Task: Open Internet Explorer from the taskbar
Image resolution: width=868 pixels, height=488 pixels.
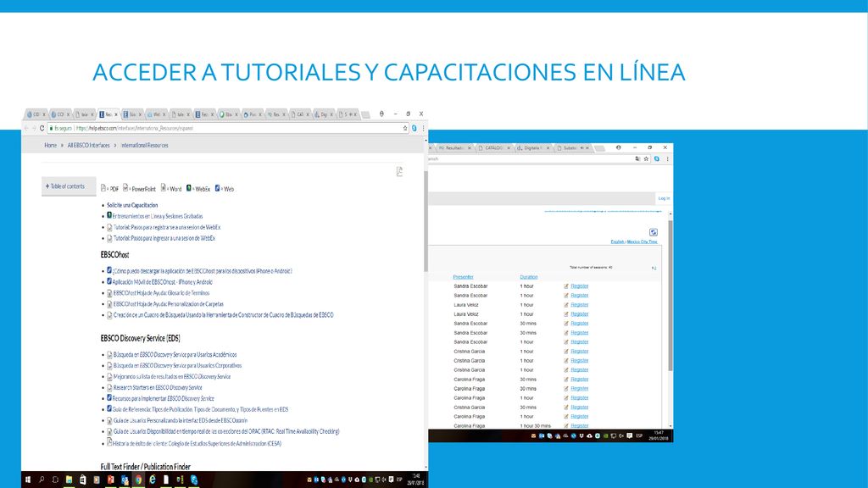Action: (x=153, y=480)
